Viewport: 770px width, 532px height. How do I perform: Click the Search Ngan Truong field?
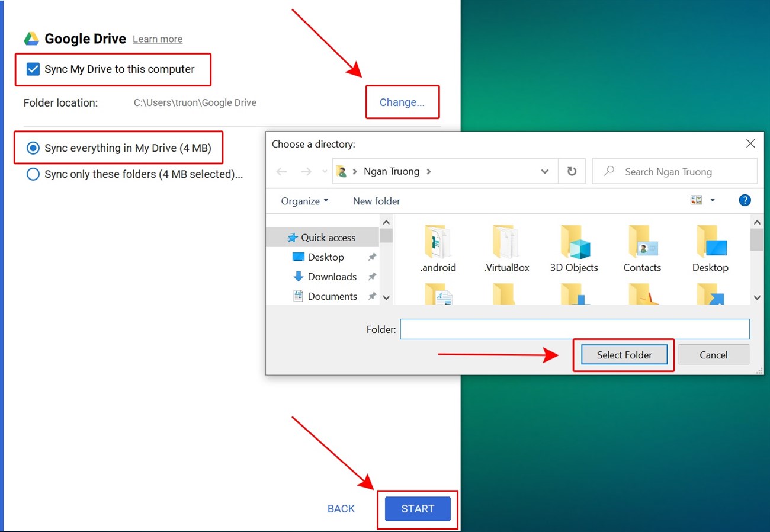(675, 171)
